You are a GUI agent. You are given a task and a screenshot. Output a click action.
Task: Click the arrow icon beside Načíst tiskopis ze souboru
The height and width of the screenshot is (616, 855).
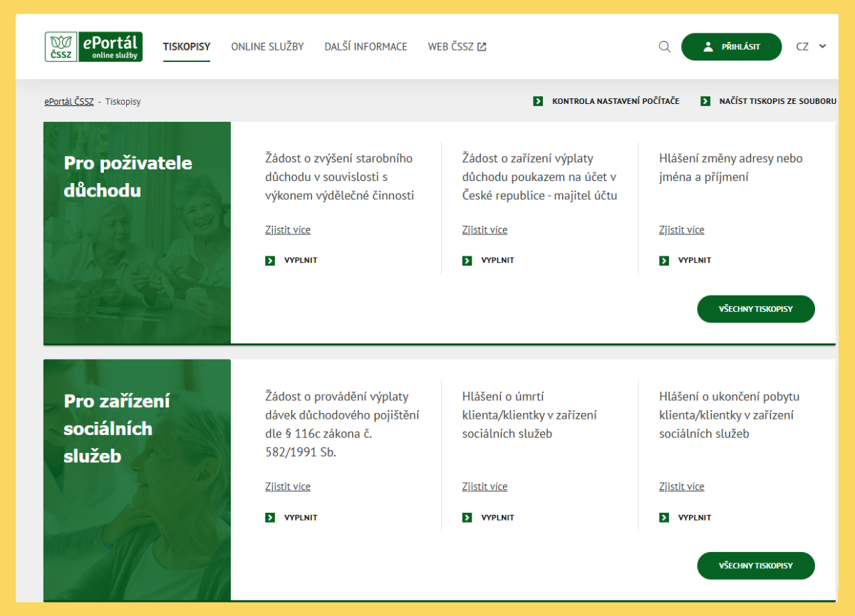click(705, 102)
